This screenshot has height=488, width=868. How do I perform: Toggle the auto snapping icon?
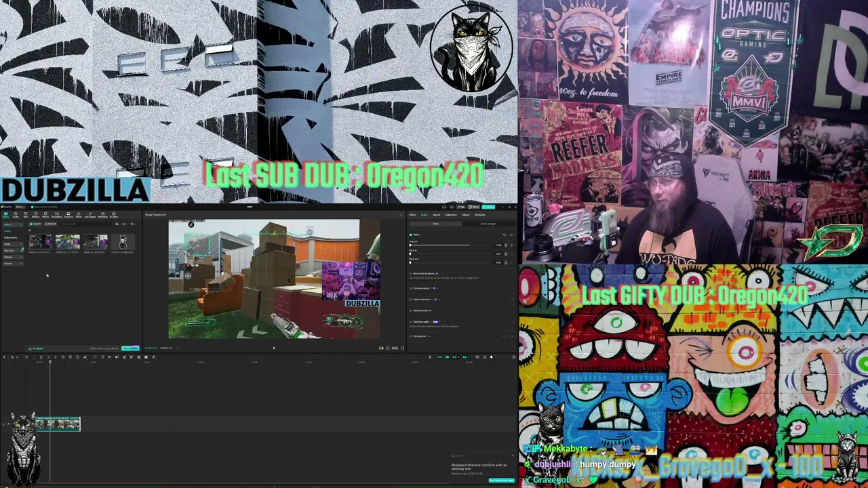447,357
